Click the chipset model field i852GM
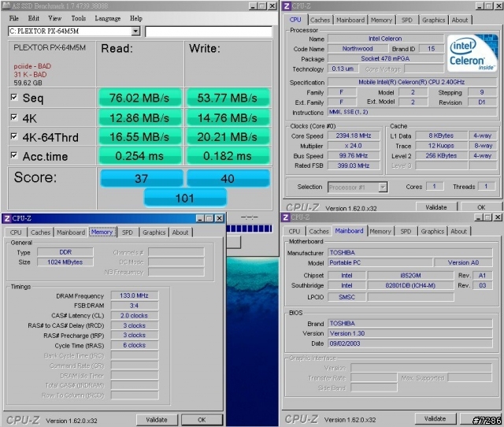 [x=410, y=276]
